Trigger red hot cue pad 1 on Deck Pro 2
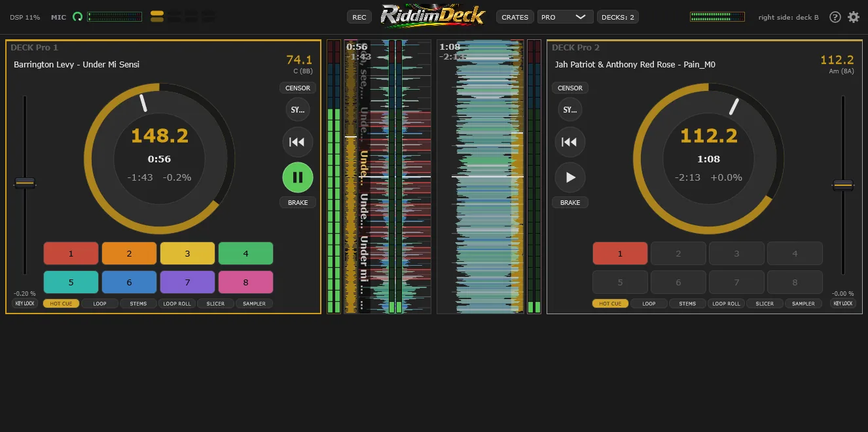The height and width of the screenshot is (432, 868). coord(620,253)
